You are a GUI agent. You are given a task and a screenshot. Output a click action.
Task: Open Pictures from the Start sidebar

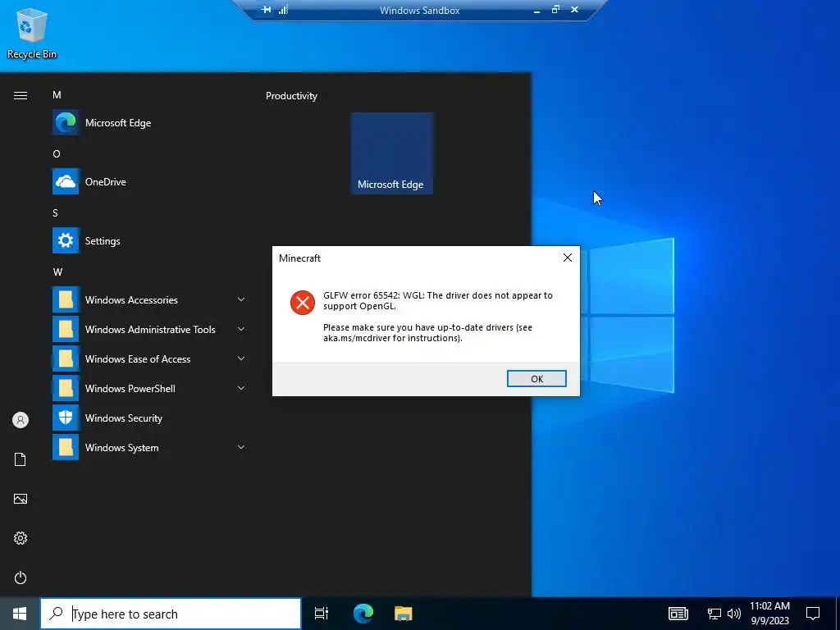click(x=21, y=499)
